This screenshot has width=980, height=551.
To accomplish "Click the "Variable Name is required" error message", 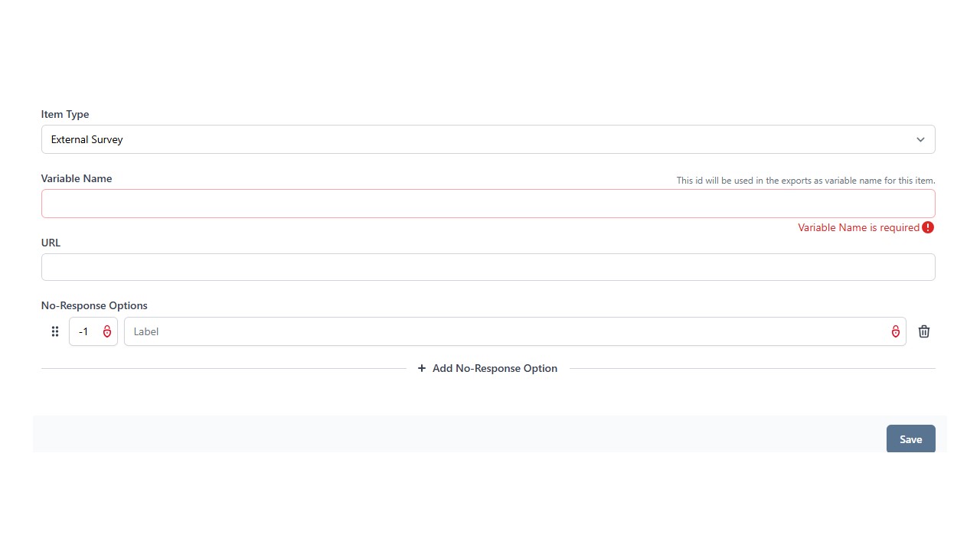I will coord(858,227).
